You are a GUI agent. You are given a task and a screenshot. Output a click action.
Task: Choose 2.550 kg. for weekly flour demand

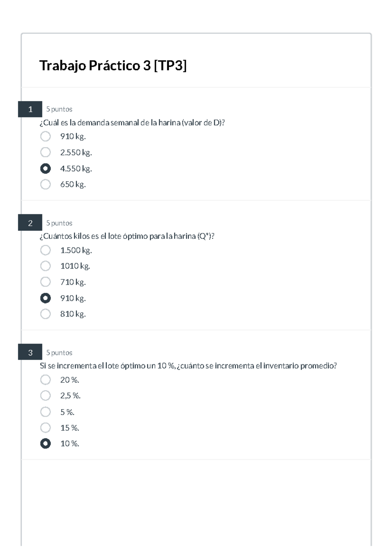[45, 152]
